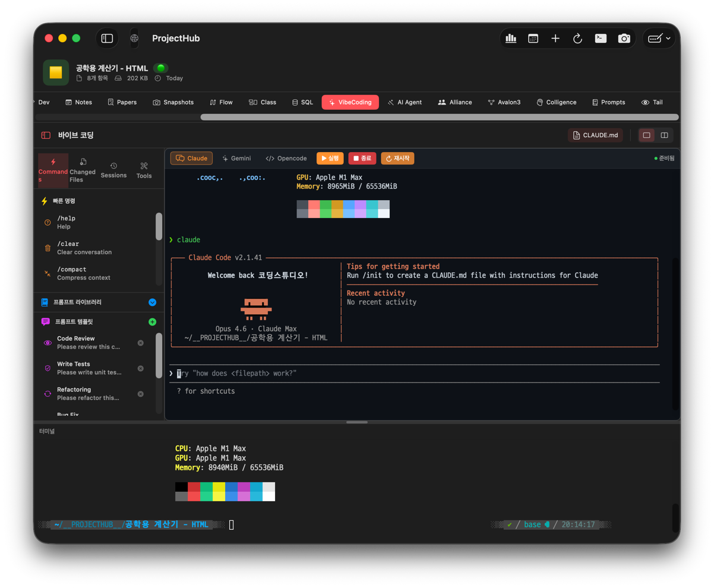Click the bar chart stats icon
This screenshot has height=588, width=714.
pyautogui.click(x=510, y=38)
